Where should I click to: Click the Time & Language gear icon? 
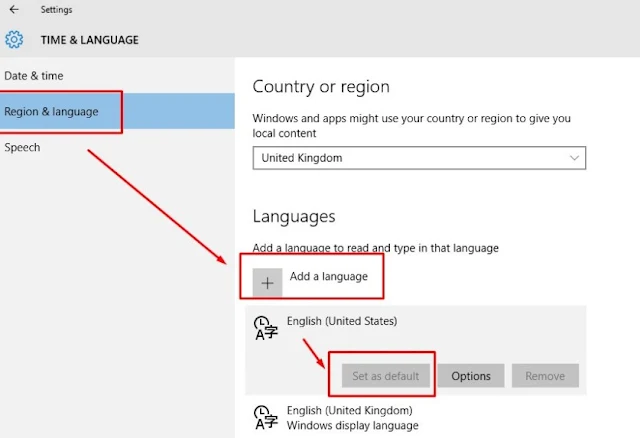point(14,40)
